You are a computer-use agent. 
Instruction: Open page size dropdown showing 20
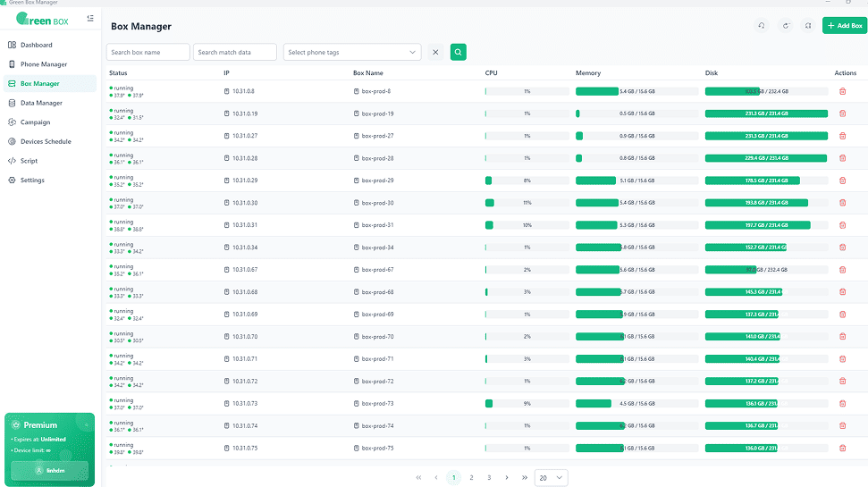point(551,477)
